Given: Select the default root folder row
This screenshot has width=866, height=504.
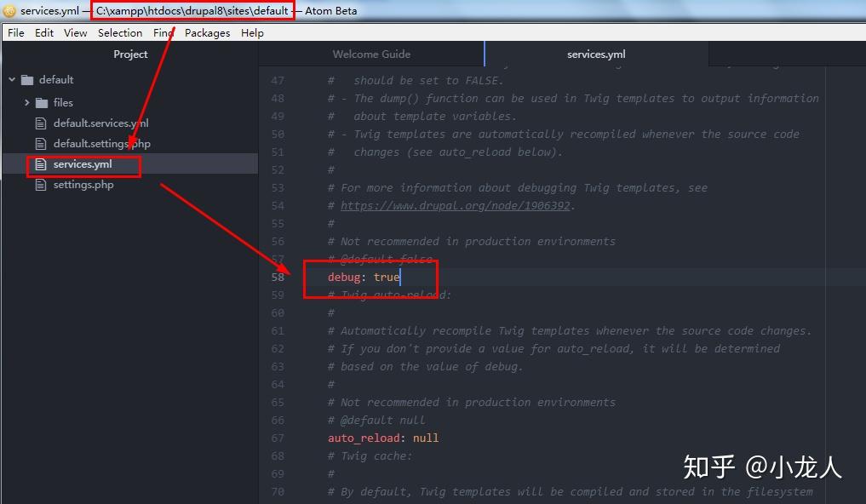Looking at the screenshot, I should tap(130, 79).
